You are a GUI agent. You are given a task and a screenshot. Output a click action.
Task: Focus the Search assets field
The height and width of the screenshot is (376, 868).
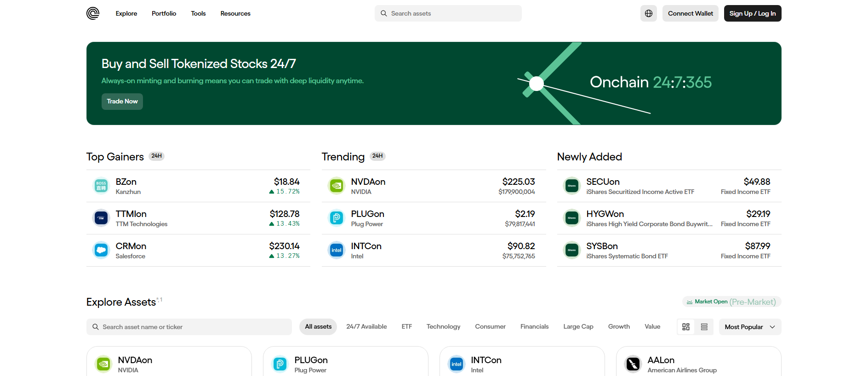[x=448, y=13]
